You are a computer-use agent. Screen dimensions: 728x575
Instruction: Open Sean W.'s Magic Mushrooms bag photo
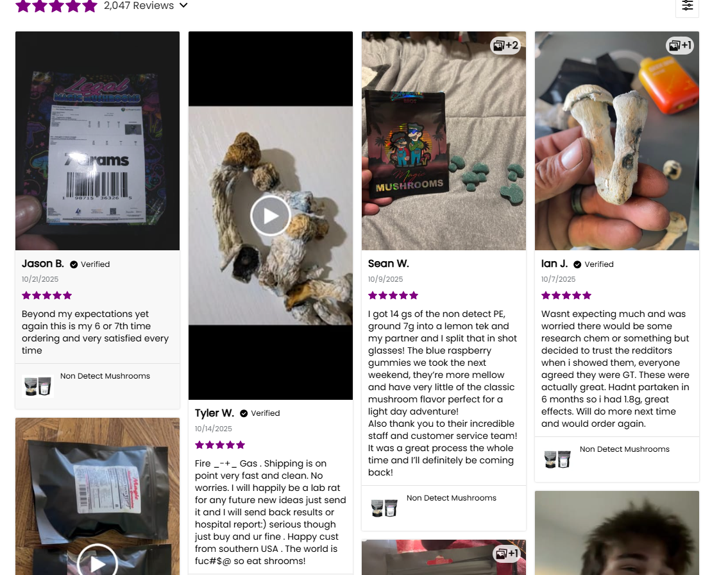pos(444,141)
